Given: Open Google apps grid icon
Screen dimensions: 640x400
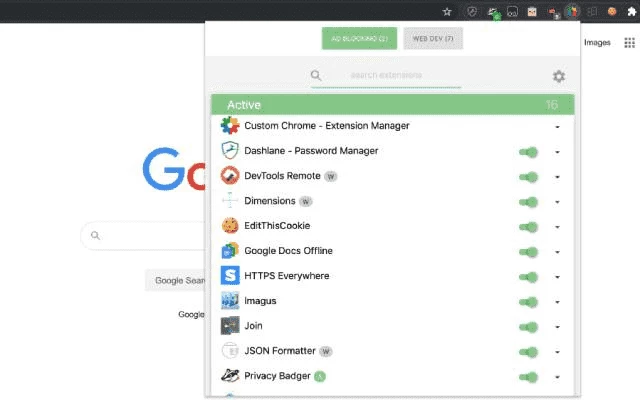Looking at the screenshot, I should (x=629, y=43).
